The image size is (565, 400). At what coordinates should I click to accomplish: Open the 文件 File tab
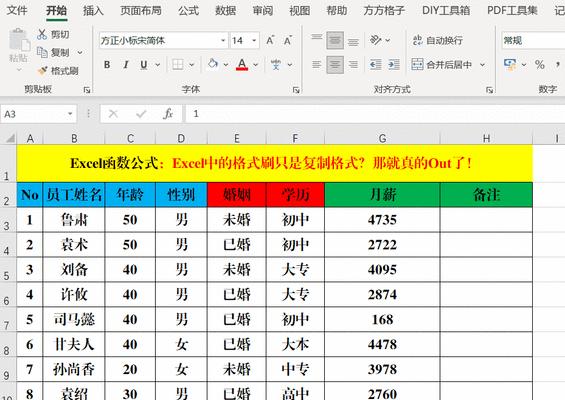[x=17, y=10]
